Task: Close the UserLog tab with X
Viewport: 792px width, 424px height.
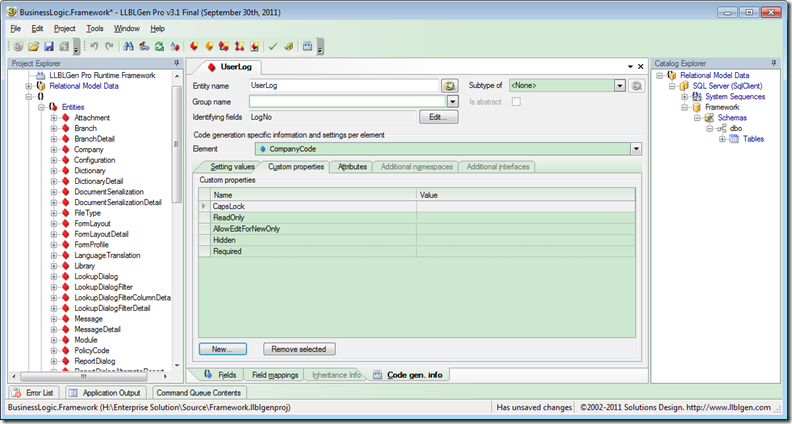Action: tap(640, 67)
